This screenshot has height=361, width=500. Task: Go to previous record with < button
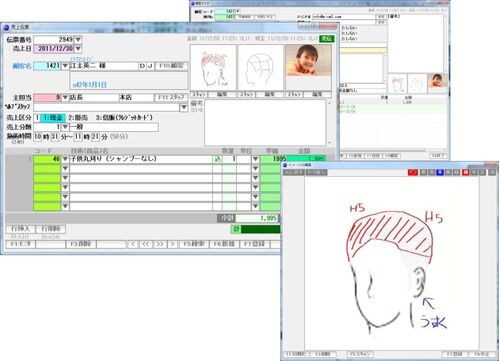tap(133, 244)
